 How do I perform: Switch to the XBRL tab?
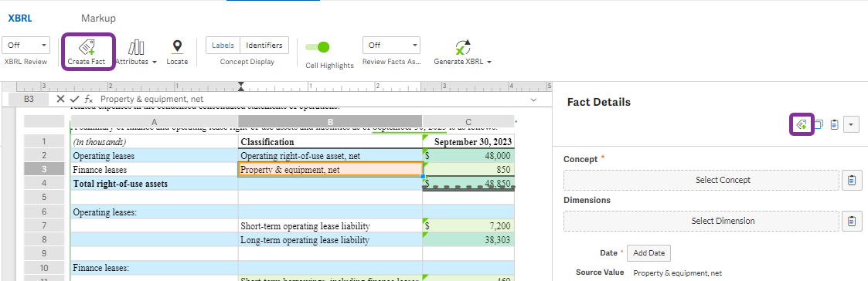(x=20, y=19)
